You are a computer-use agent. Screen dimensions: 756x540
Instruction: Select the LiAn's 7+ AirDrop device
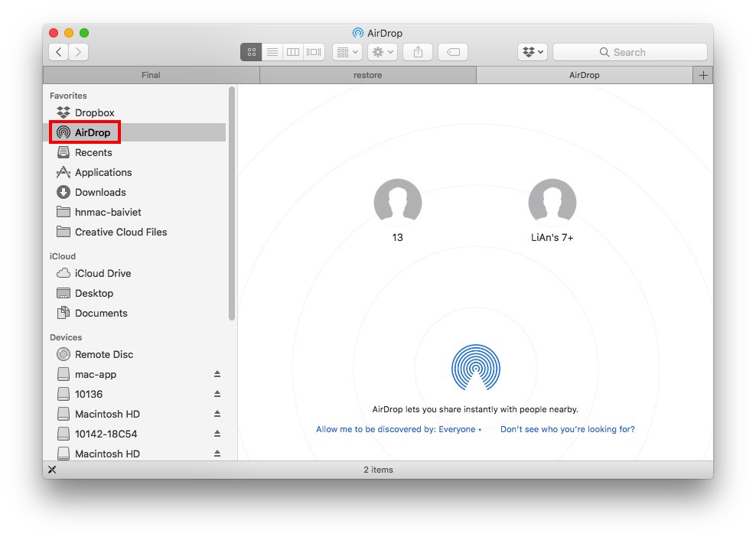tap(552, 210)
